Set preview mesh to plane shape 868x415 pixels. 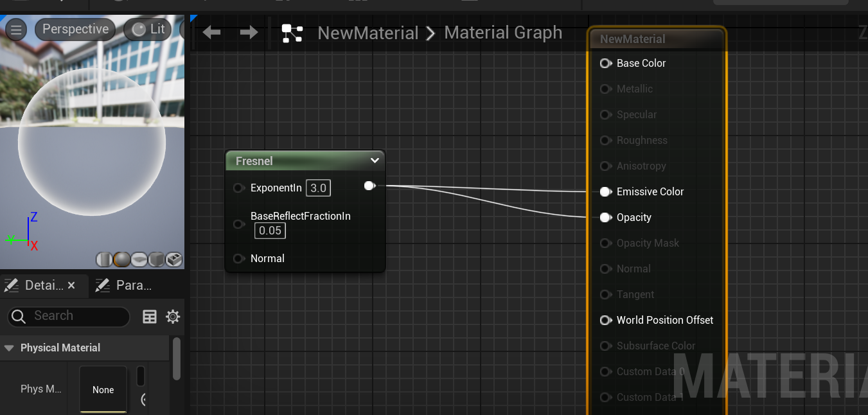[x=139, y=260]
